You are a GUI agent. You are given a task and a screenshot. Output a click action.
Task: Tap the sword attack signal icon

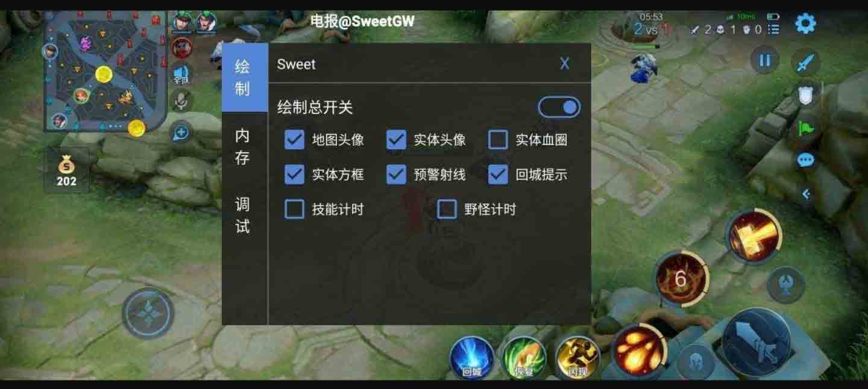806,62
